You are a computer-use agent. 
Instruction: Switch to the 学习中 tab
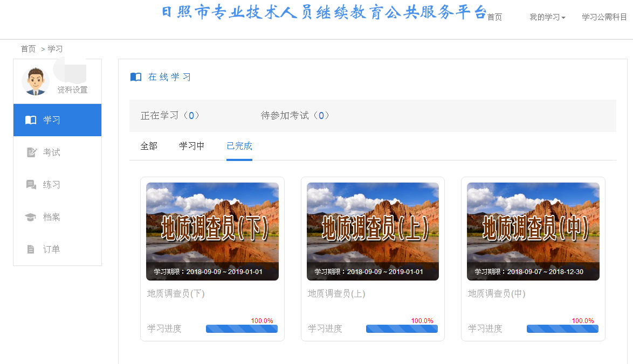(192, 146)
